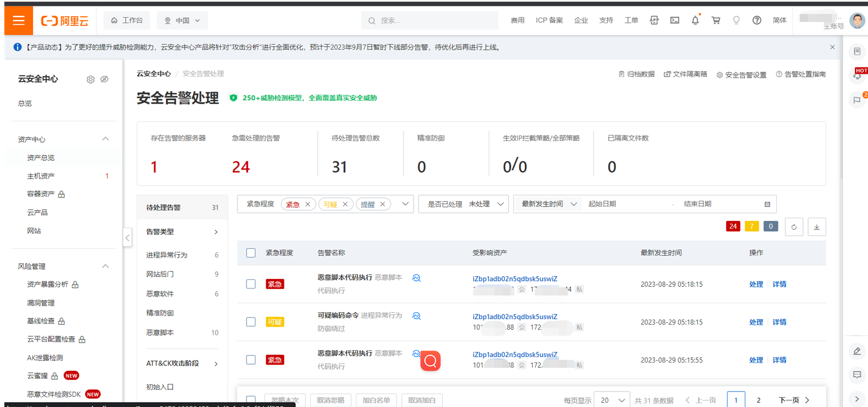Open the user avatar menu

coord(857,20)
